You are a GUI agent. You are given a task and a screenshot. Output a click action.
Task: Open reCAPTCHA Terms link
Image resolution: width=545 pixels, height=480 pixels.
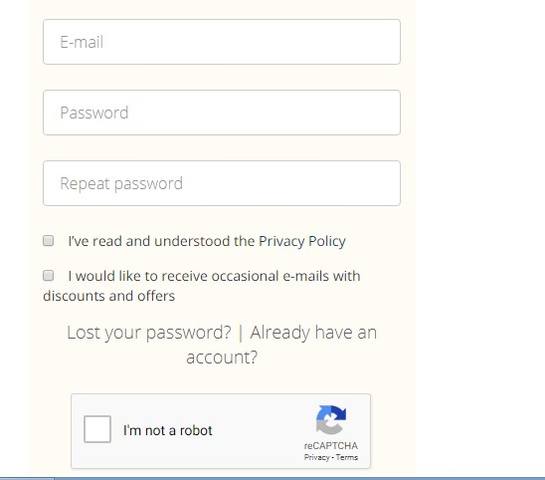pyautogui.click(x=347, y=457)
